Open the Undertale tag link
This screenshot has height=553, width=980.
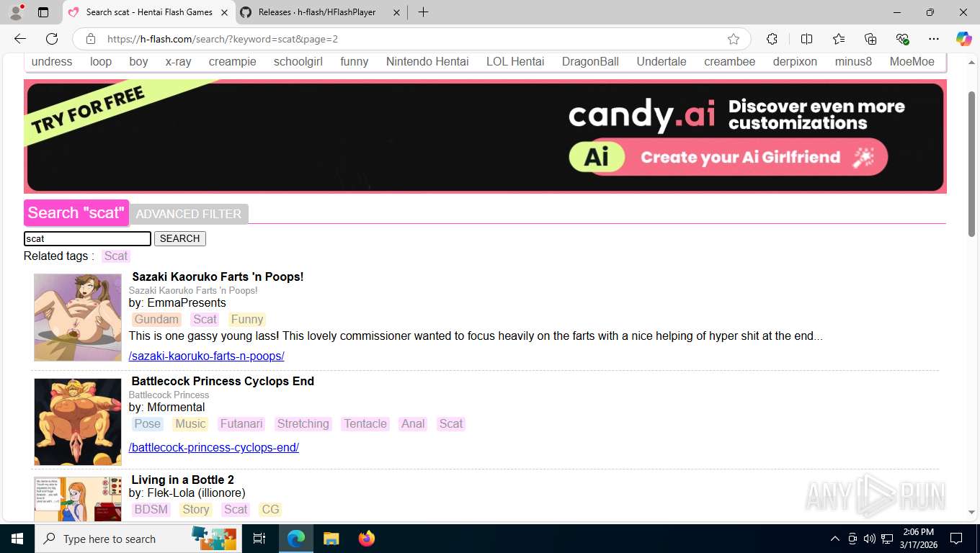(x=661, y=62)
